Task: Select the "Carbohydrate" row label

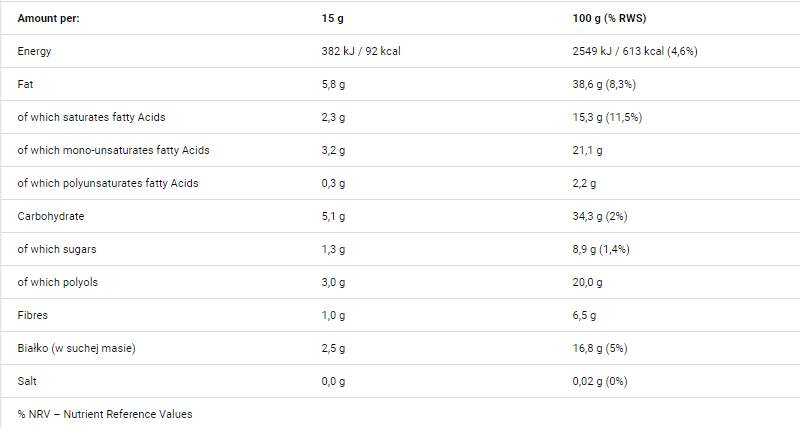Action: coord(50,216)
